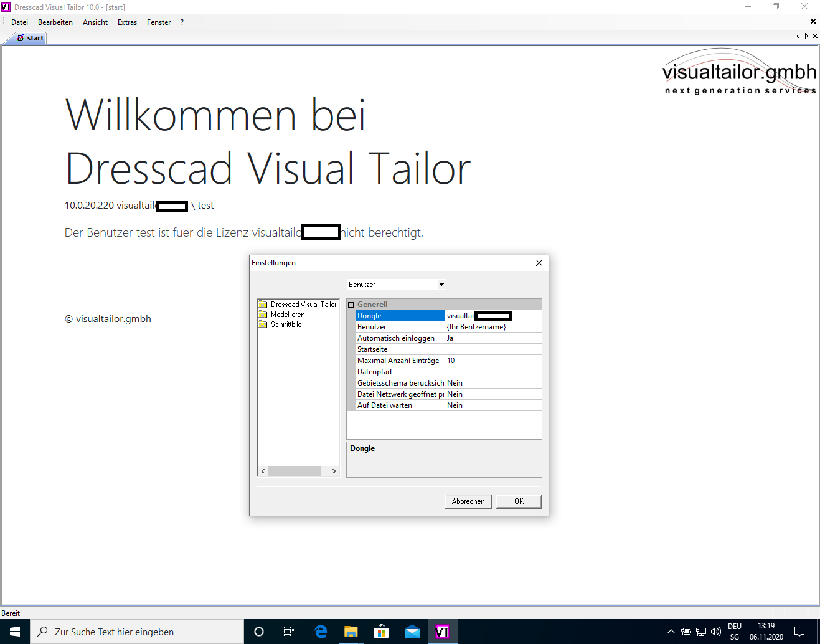820x644 pixels.
Task: Select the Automatisch einloggen property row
Action: (396, 338)
